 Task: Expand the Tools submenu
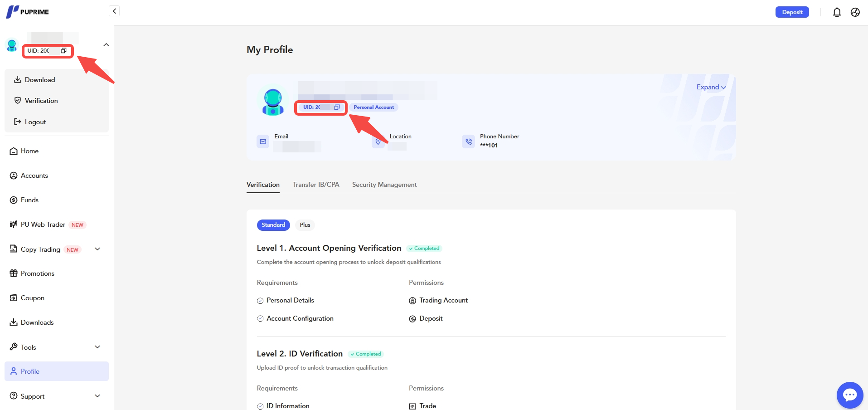[x=97, y=347]
